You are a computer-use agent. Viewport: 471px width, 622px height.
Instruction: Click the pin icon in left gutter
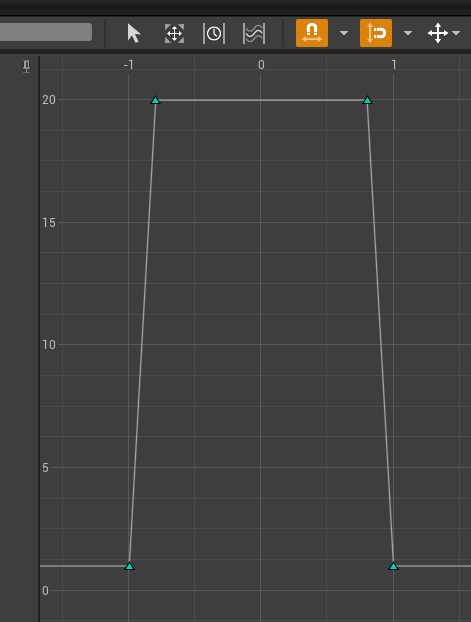tap(27, 66)
